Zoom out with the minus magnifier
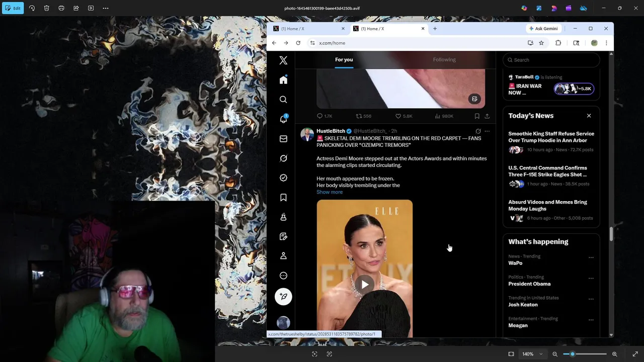644x362 pixels. (x=555, y=354)
